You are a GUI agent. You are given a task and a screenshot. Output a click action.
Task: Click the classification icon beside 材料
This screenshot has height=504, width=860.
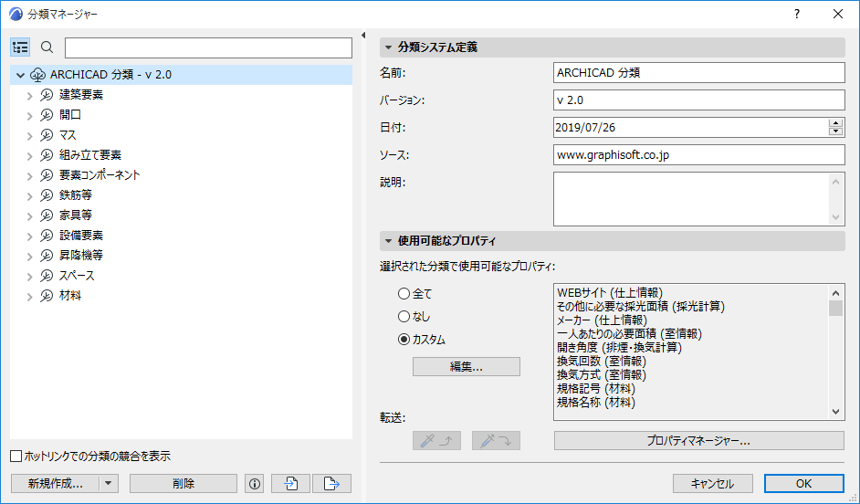[47, 296]
